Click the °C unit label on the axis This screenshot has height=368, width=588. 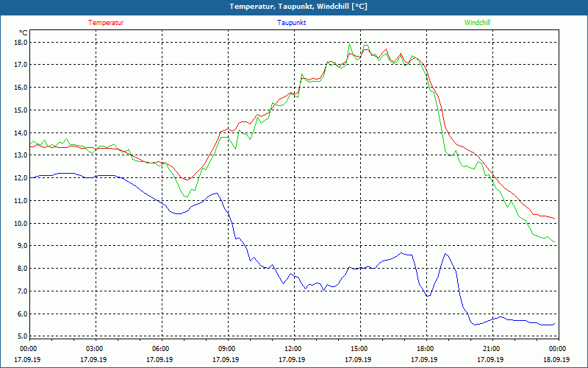24,32
